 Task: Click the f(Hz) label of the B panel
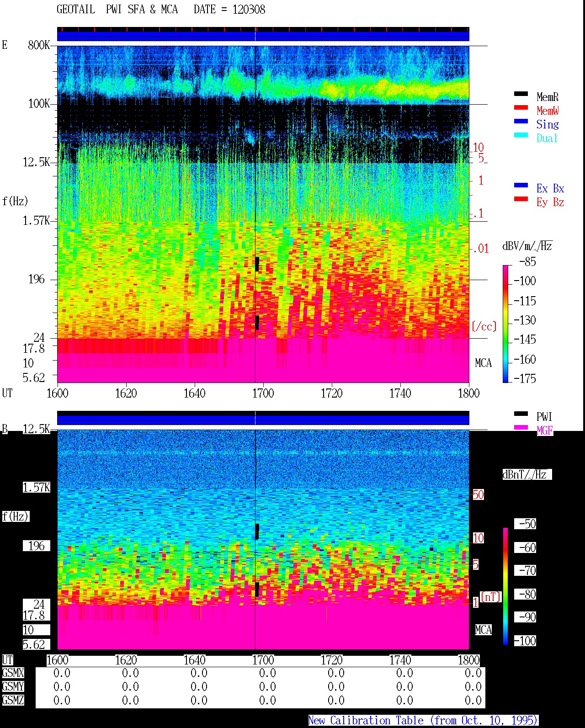pyautogui.click(x=15, y=516)
